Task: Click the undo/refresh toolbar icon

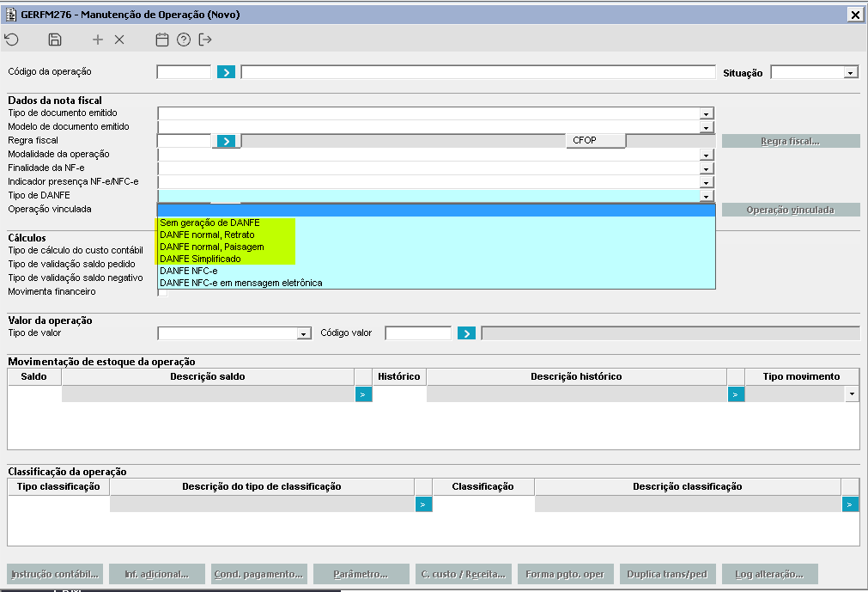Action: 12,40
